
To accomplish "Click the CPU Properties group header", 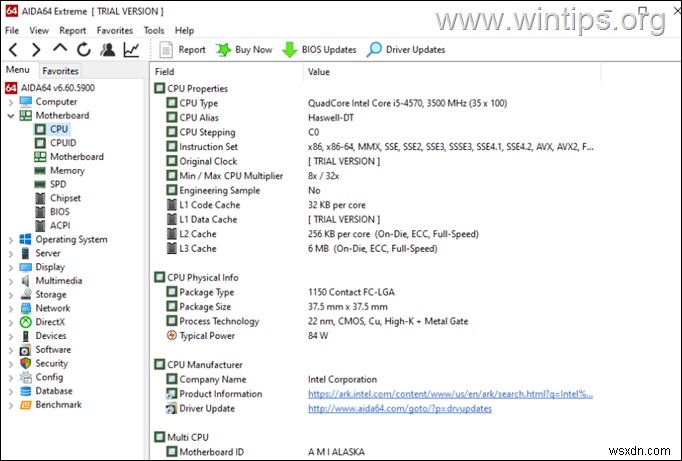I will coord(191,88).
